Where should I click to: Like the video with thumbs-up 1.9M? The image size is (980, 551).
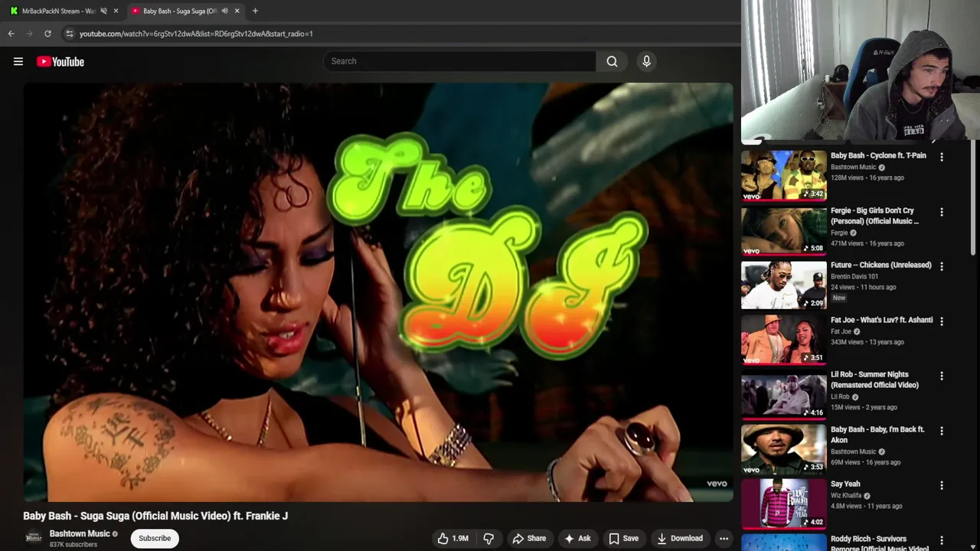click(x=452, y=538)
